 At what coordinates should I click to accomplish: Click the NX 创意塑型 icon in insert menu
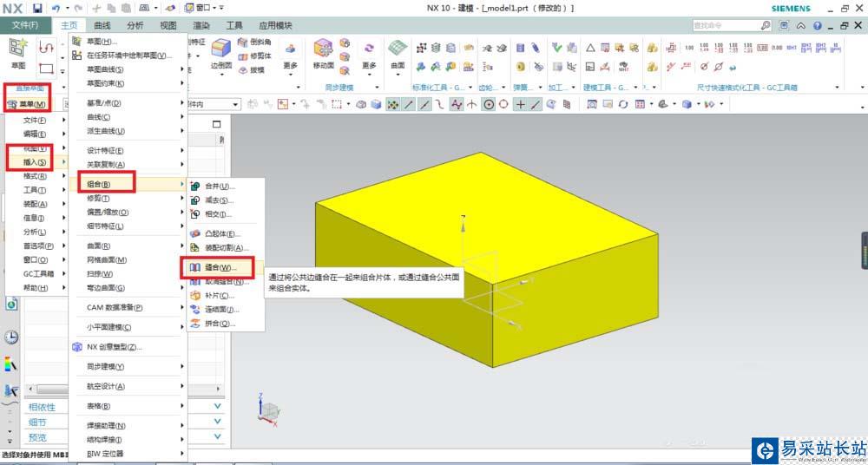point(77,347)
